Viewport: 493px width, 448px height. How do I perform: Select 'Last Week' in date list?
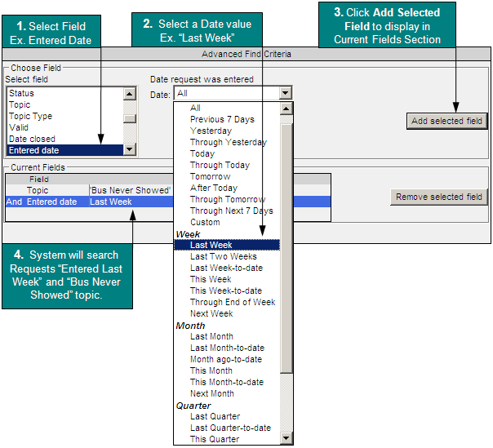(x=211, y=245)
